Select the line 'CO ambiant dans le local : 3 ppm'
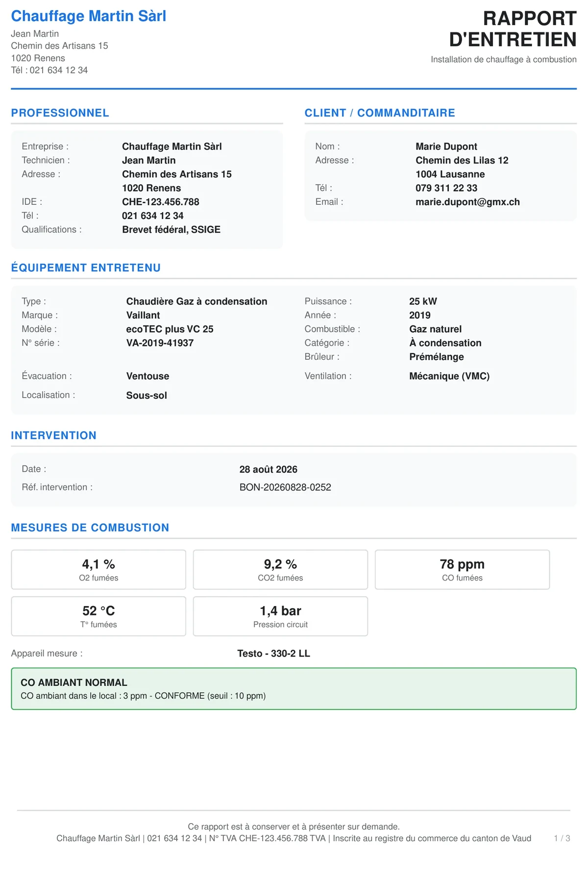The image size is (588, 875). pyautogui.click(x=84, y=696)
